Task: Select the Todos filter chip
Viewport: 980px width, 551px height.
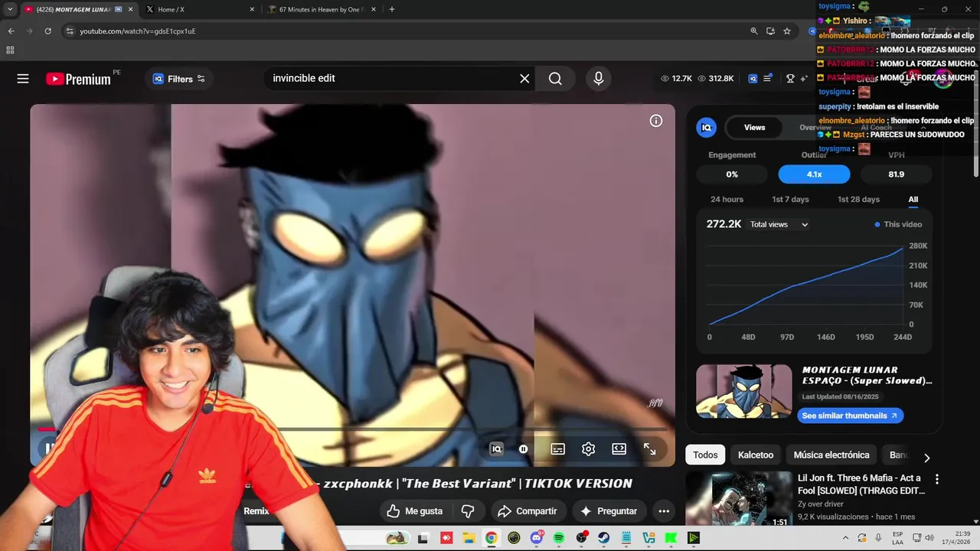Action: tap(705, 455)
